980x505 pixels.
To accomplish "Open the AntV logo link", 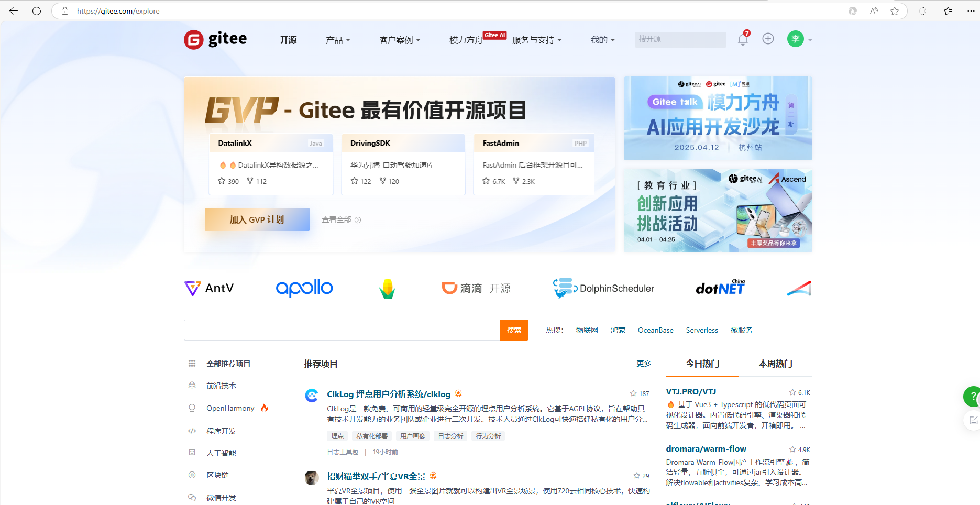I will pos(209,288).
